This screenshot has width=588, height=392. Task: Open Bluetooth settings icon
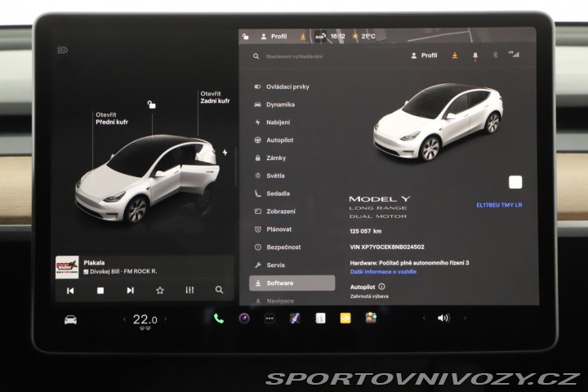tap(495, 56)
